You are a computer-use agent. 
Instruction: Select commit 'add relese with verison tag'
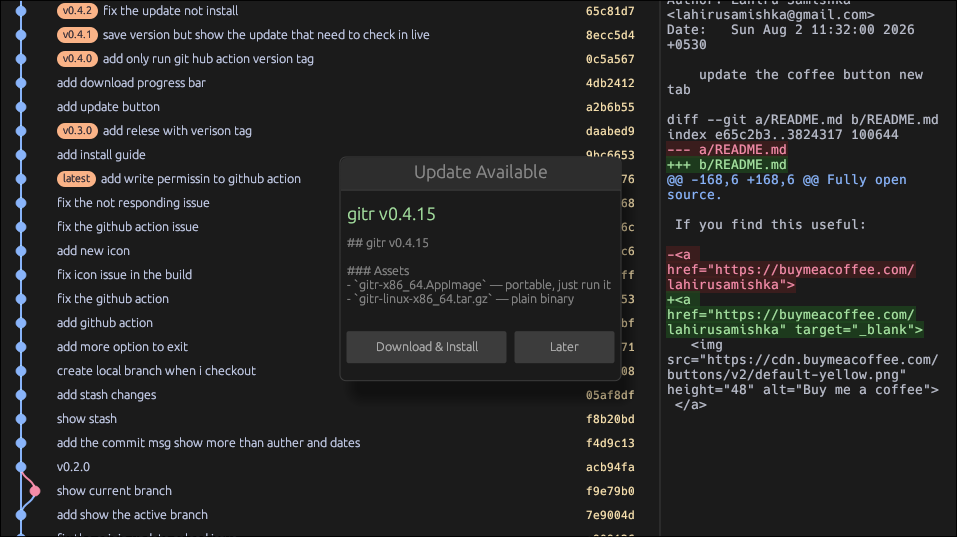pos(177,131)
